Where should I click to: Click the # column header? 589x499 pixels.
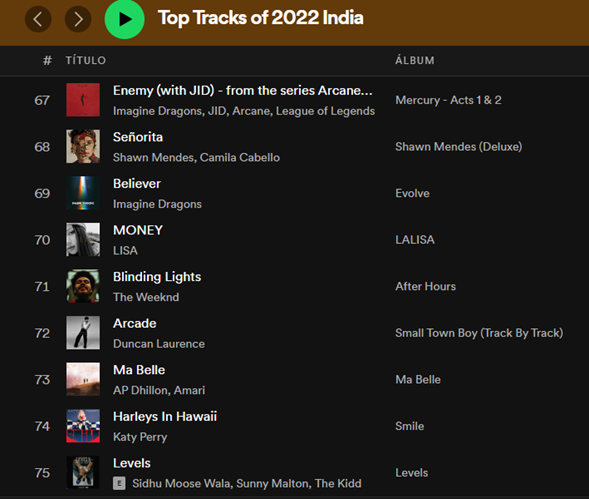coord(47,60)
